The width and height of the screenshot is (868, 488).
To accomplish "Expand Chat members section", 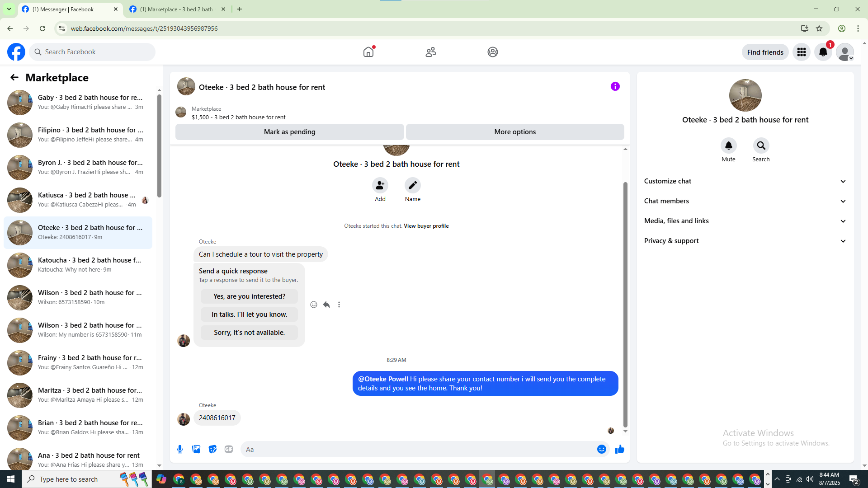I will tap(745, 201).
